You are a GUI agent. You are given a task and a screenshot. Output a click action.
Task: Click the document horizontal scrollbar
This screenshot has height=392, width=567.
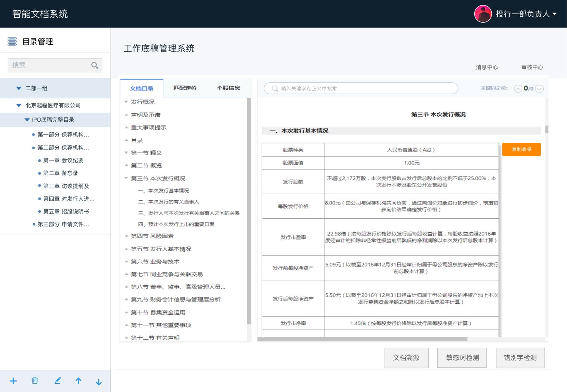tap(362, 339)
